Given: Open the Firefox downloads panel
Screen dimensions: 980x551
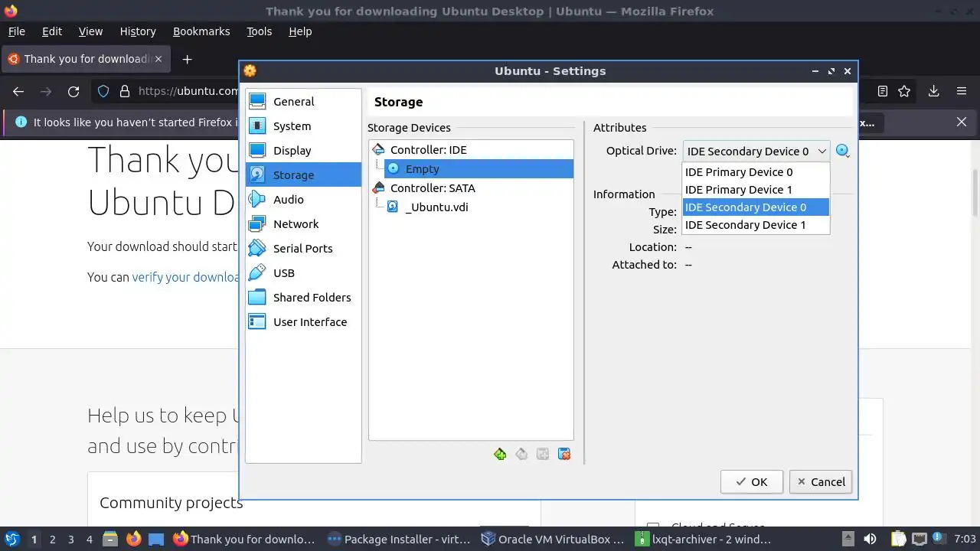Looking at the screenshot, I should (933, 91).
